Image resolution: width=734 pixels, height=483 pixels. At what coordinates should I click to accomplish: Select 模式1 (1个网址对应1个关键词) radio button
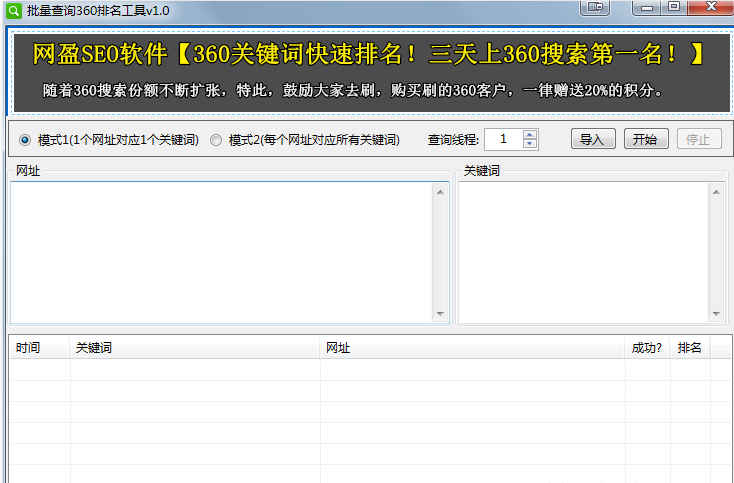coord(25,140)
